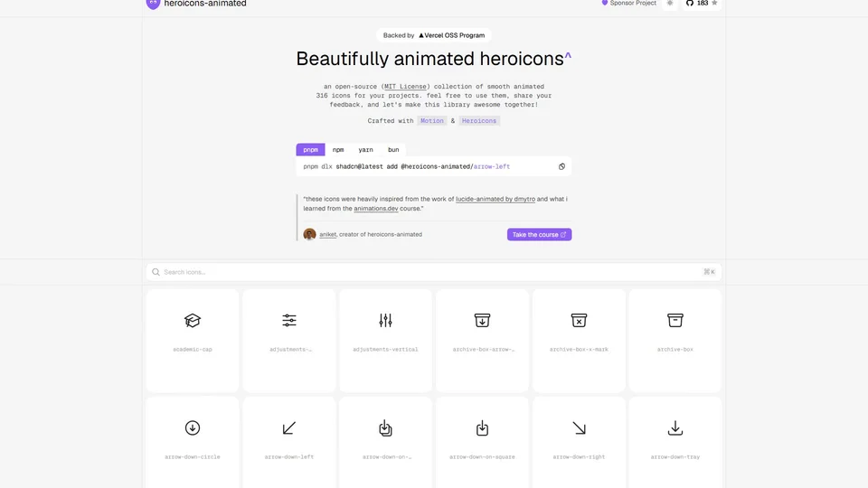Click aniket's avatar picture

(x=309, y=234)
